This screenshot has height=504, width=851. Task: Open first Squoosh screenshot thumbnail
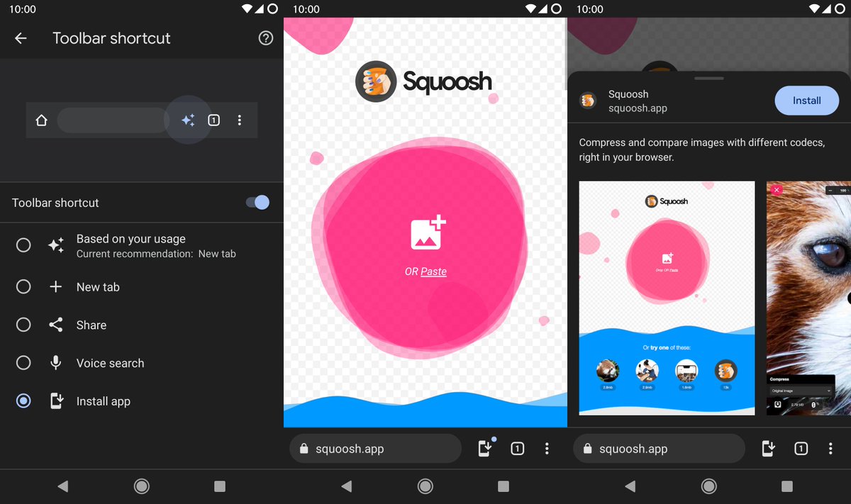pyautogui.click(x=667, y=298)
